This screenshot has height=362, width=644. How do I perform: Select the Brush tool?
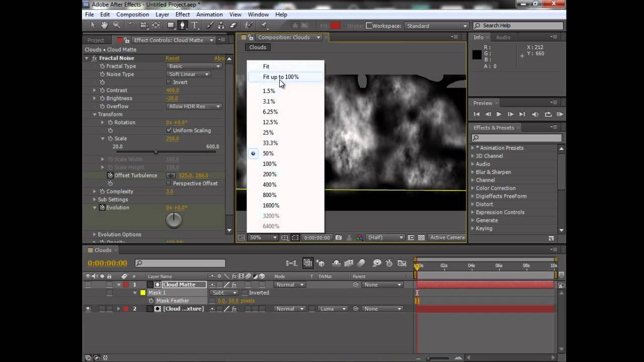210,25
